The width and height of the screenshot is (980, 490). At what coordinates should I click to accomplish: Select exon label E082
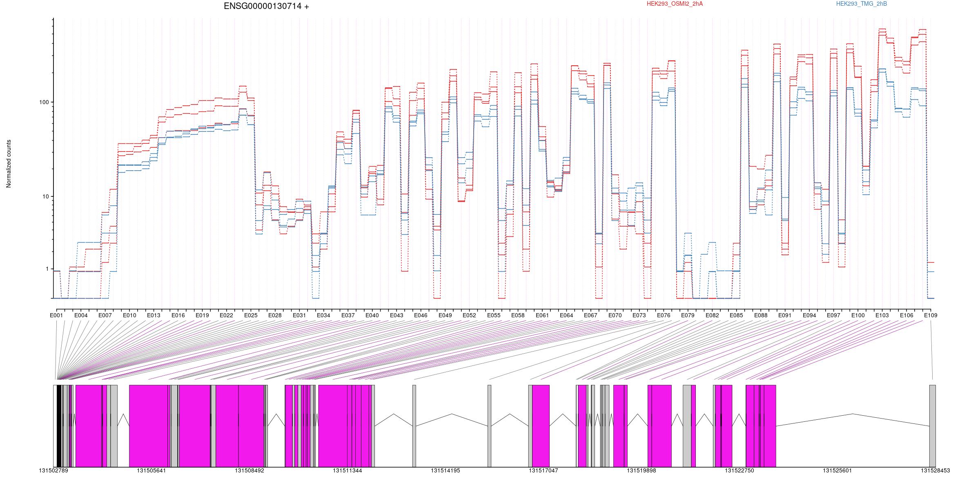pyautogui.click(x=712, y=315)
